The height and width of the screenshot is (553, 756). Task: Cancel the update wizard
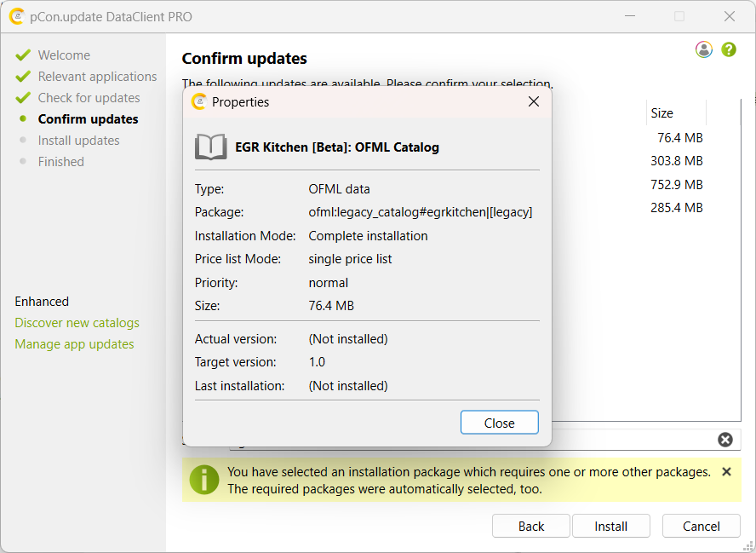click(701, 526)
